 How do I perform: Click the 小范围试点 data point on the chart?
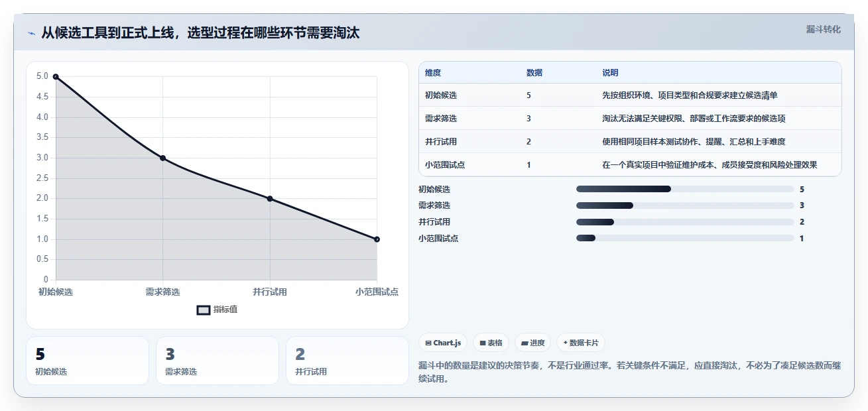(377, 239)
